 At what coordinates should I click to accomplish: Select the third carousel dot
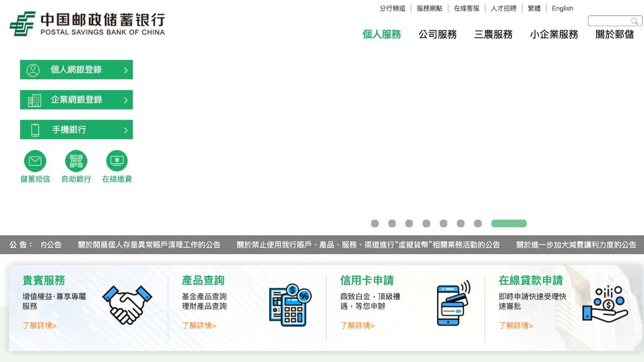click(409, 224)
